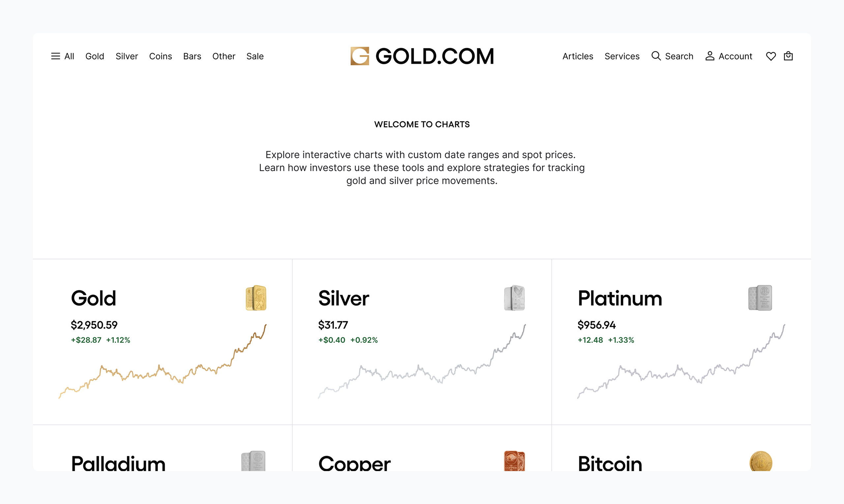Visit the Sale section

pyautogui.click(x=255, y=56)
